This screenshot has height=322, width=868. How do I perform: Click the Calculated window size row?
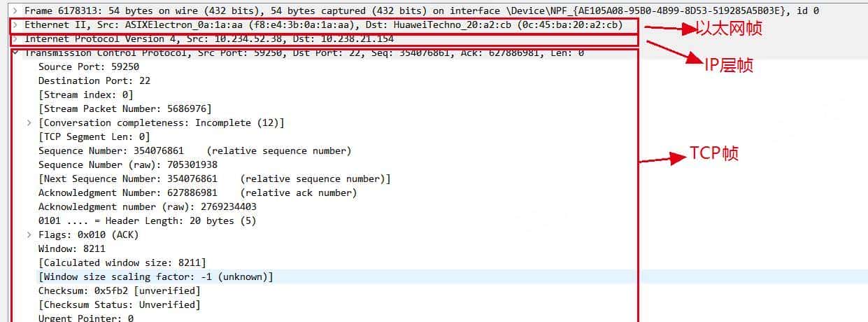[x=122, y=263]
